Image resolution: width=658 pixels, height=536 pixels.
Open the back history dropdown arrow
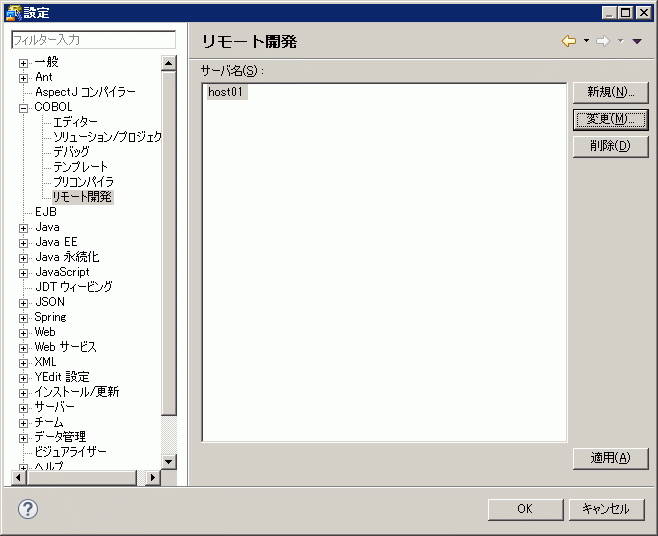pos(586,41)
